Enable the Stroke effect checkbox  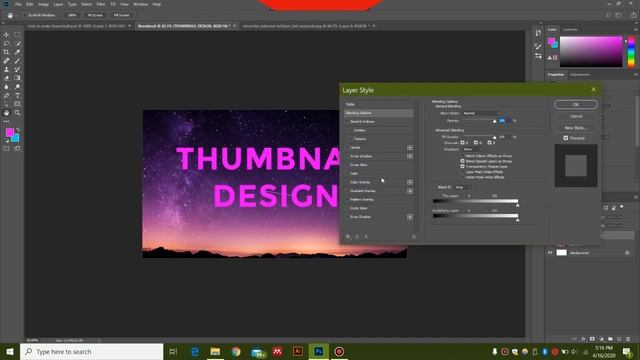coord(347,148)
